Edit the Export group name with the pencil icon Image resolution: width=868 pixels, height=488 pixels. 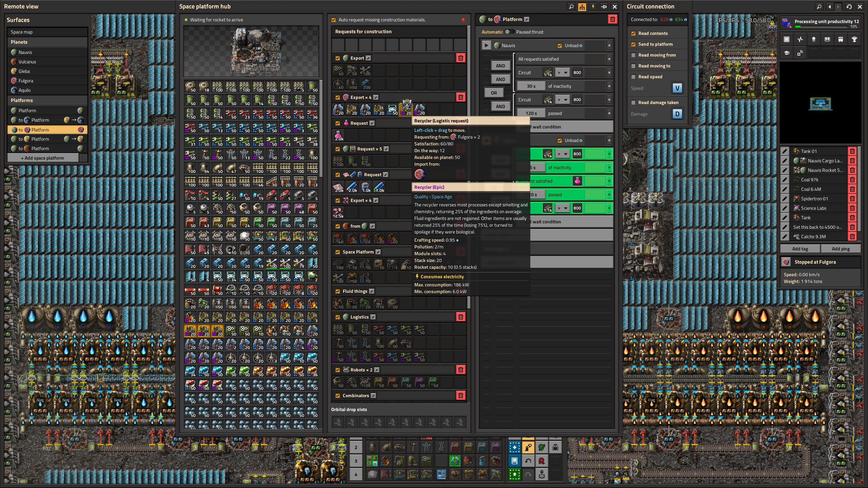click(x=368, y=58)
